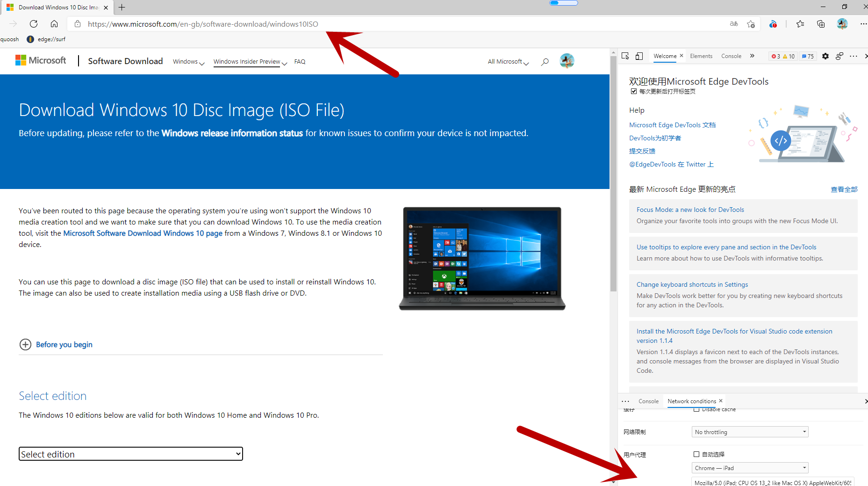The height and width of the screenshot is (486, 868).
Task: Open the new tab plus button
Action: (x=122, y=7)
